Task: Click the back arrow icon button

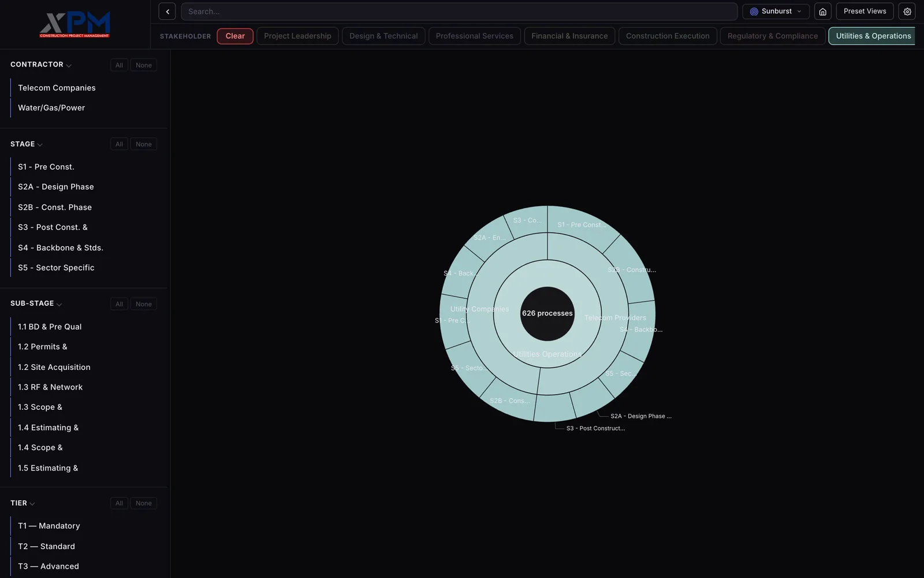Action: pos(167,12)
